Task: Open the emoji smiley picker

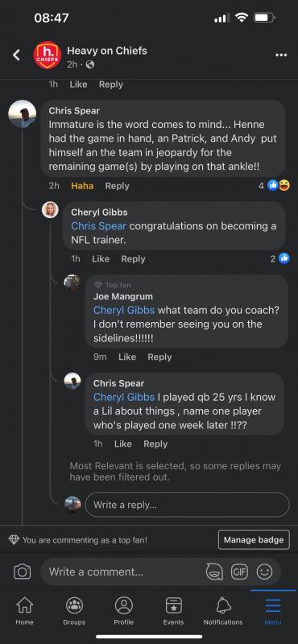Action: pos(264,572)
